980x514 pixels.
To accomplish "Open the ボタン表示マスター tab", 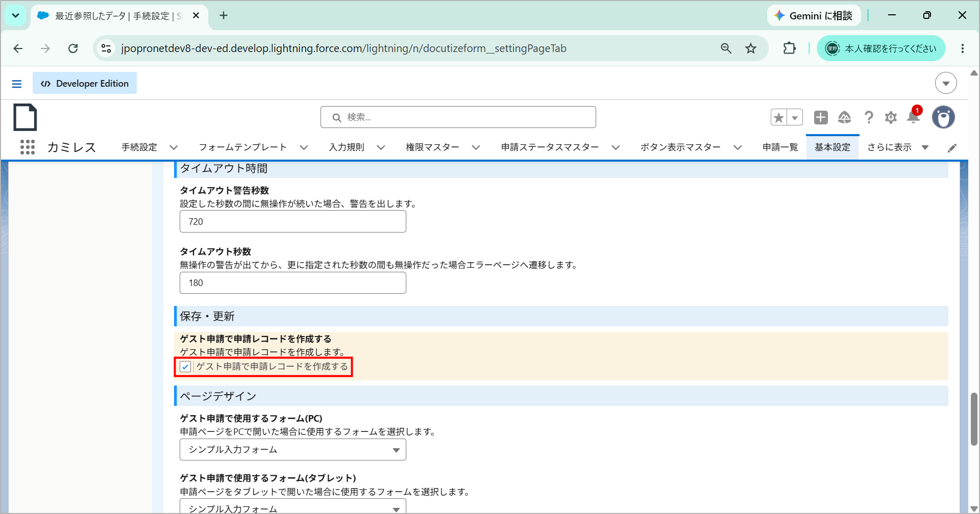I will tap(680, 147).
